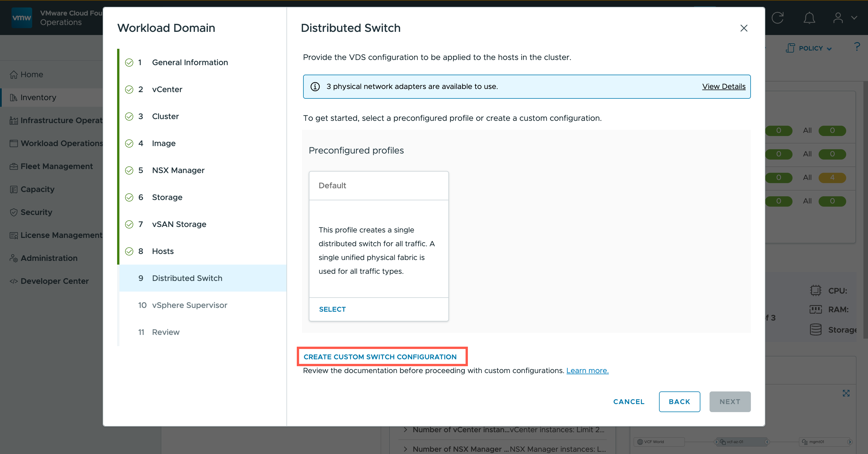Click the Back button
Viewport: 868px width, 454px height.
tap(679, 401)
